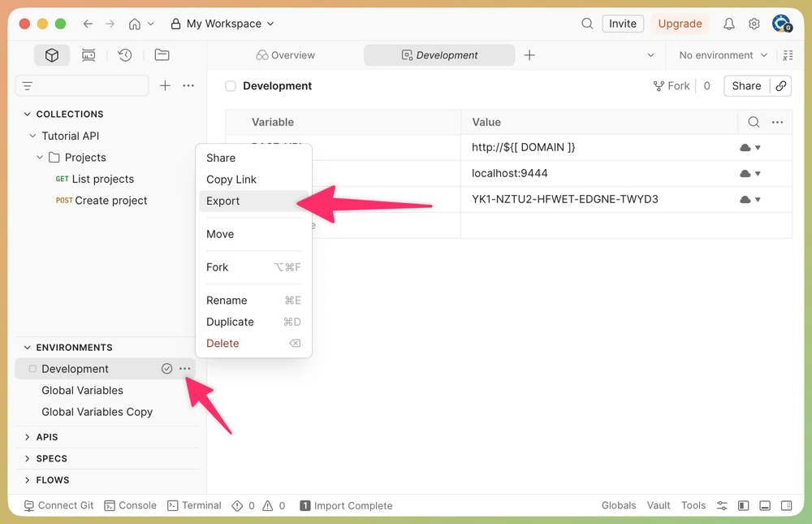Toggle the left sidebar layout icon
The width and height of the screenshot is (812, 524).
tap(744, 505)
